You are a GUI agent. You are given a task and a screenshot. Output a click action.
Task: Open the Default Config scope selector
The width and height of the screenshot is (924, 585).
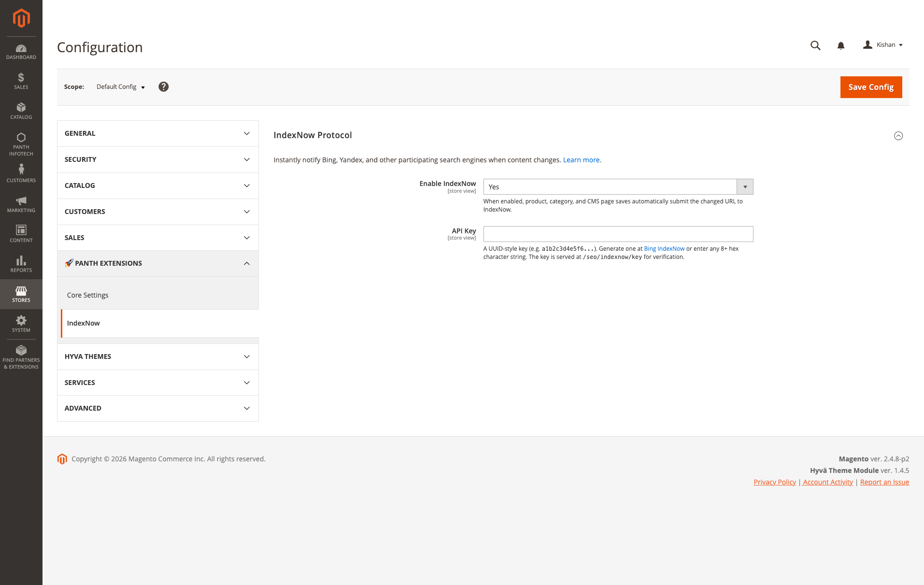[x=120, y=86]
